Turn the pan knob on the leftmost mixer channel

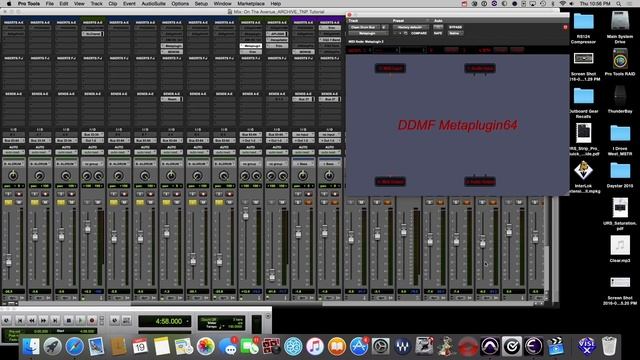tap(13, 176)
